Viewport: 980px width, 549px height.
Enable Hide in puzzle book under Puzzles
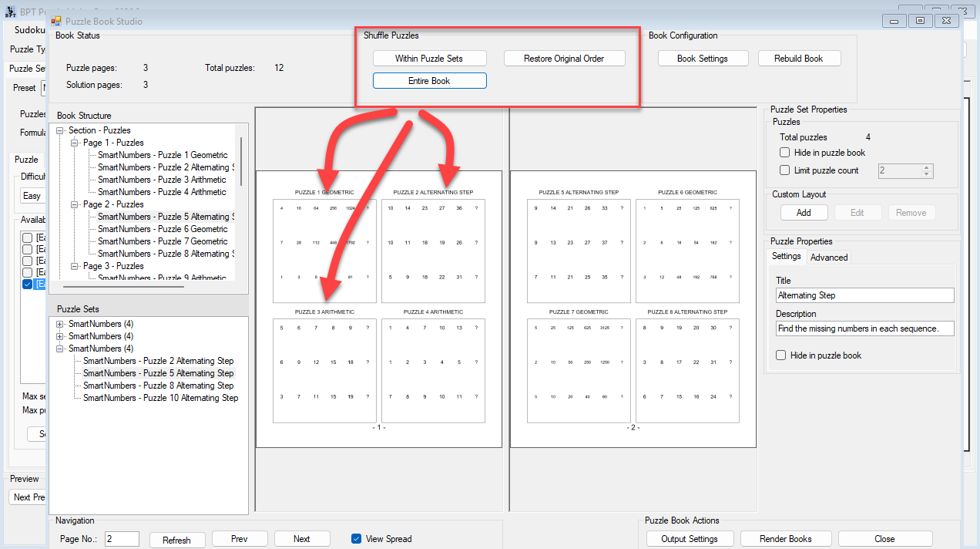point(785,153)
